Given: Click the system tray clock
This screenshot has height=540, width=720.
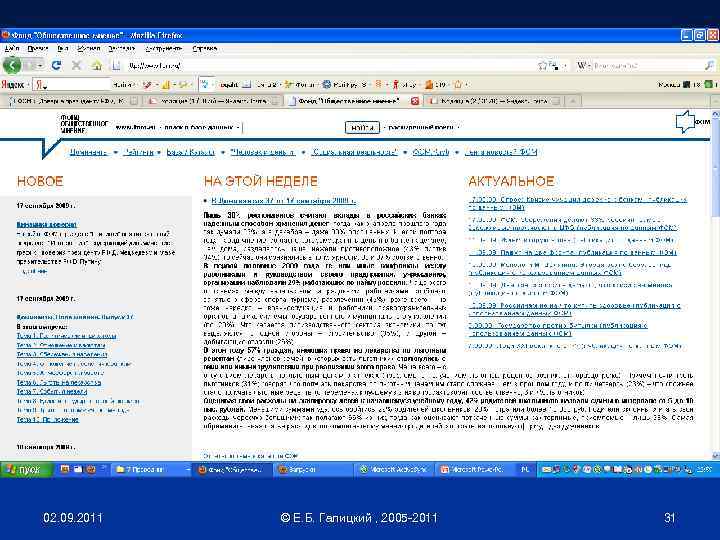Looking at the screenshot, I should click(704, 469).
